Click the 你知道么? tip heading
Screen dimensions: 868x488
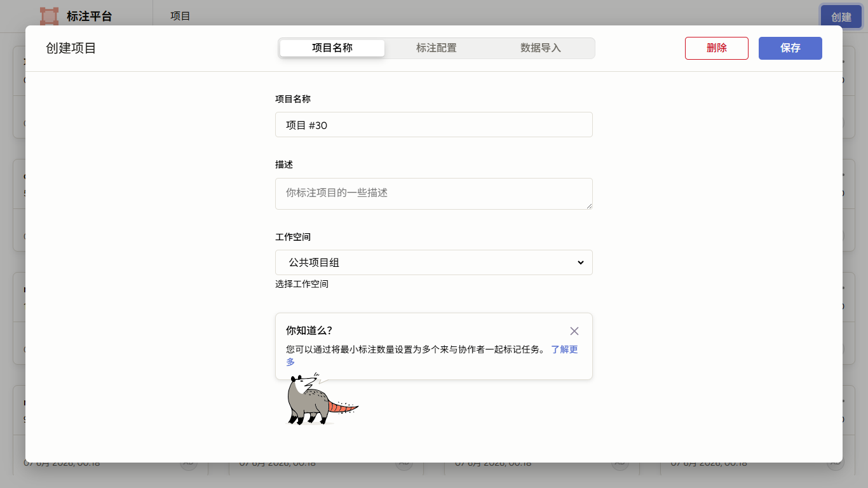point(309,330)
